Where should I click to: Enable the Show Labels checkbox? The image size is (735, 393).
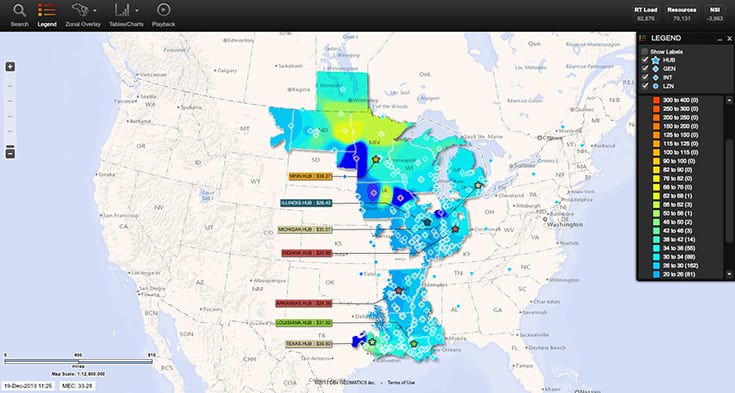click(x=645, y=52)
